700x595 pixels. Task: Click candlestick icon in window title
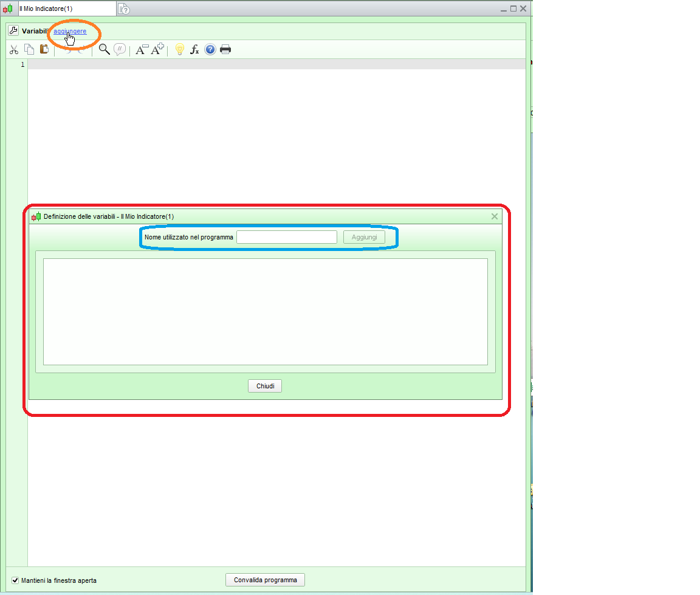[x=7, y=9]
